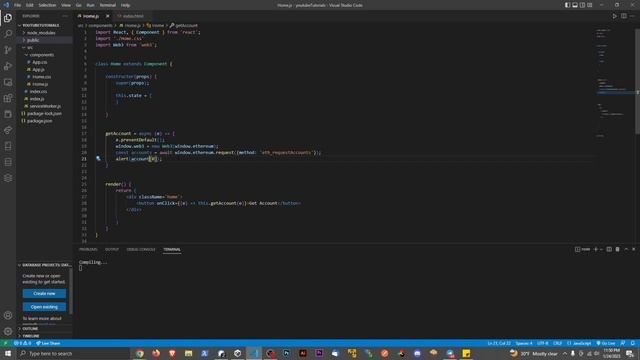Open the terminal launch profile dropdown arrow
This screenshot has height=360, width=640.
point(601,249)
